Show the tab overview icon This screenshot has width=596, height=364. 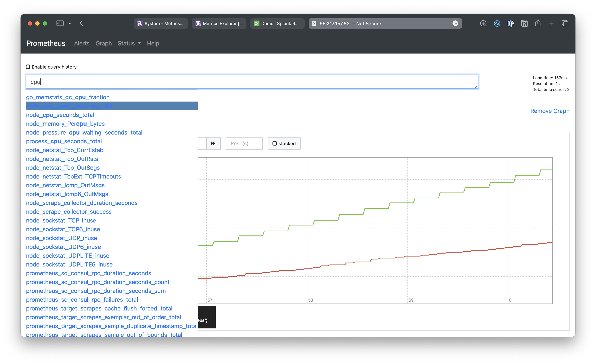coord(565,23)
